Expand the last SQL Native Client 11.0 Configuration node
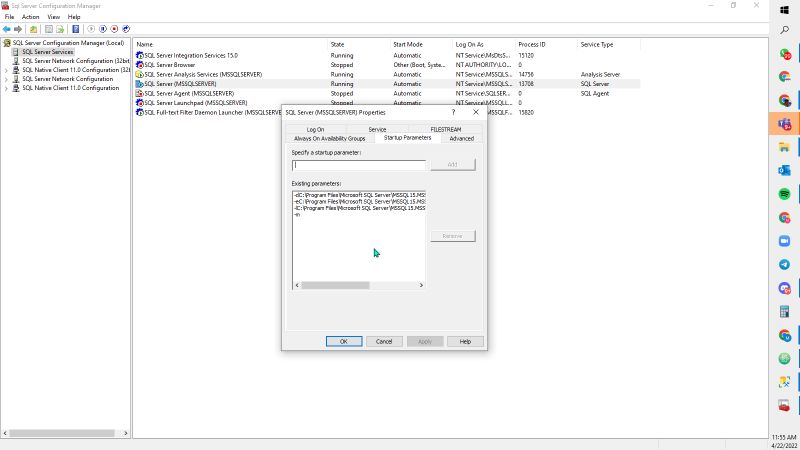Viewport: 800px width, 450px height. point(6,88)
